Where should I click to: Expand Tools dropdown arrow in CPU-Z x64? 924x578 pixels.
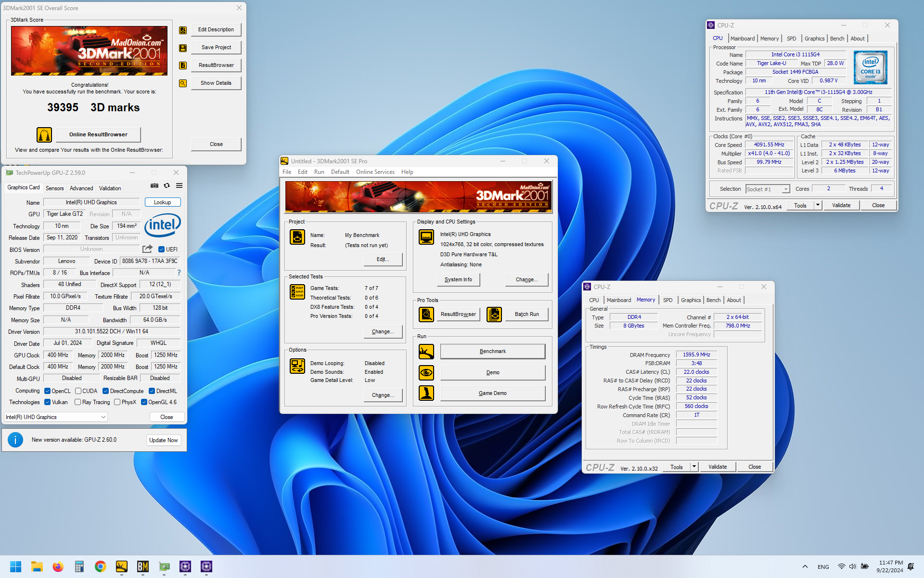(817, 205)
